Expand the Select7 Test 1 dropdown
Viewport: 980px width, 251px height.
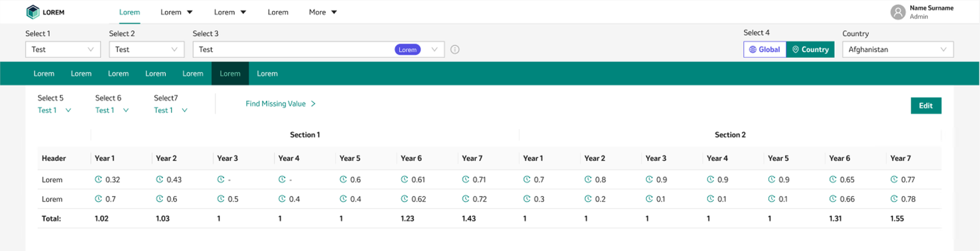pyautogui.click(x=170, y=110)
